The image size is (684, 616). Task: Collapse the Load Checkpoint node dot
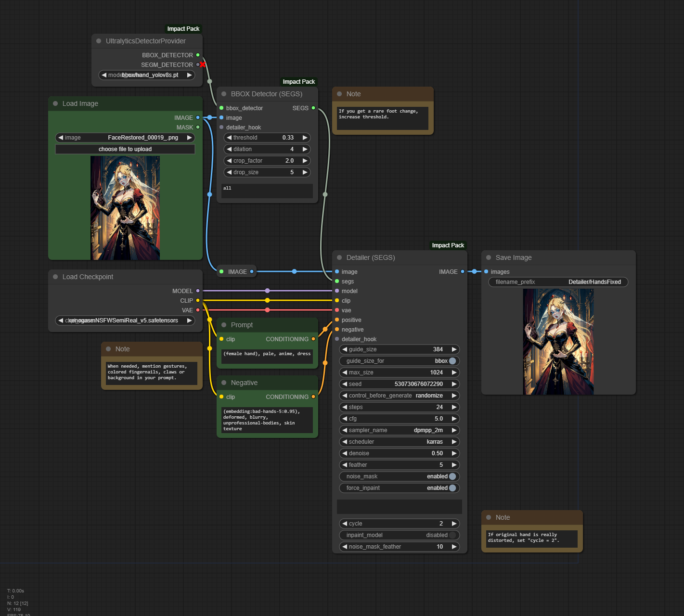(x=55, y=277)
